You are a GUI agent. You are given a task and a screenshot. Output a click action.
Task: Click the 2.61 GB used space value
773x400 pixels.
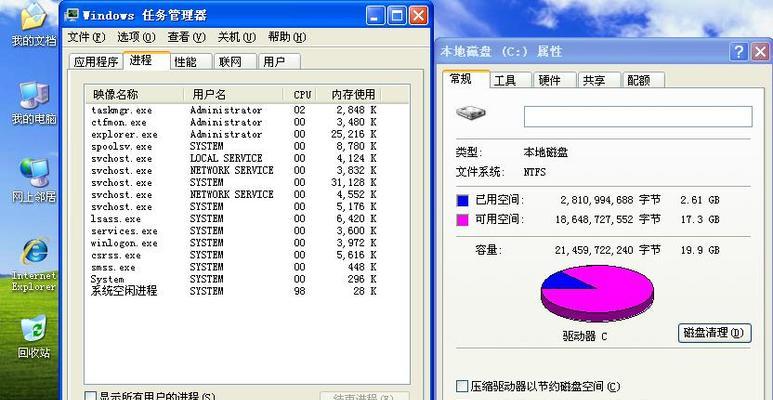(700, 200)
